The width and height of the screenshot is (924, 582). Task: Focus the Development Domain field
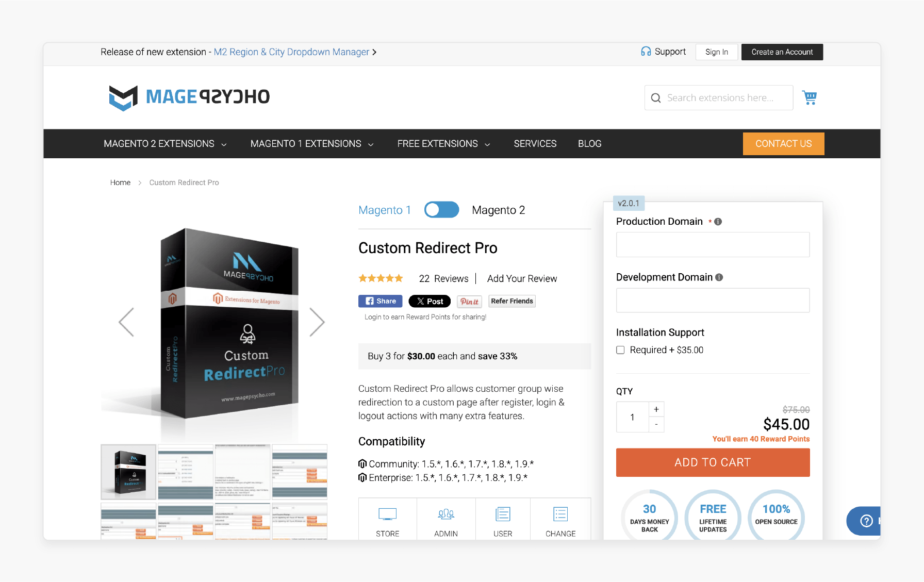tap(713, 300)
